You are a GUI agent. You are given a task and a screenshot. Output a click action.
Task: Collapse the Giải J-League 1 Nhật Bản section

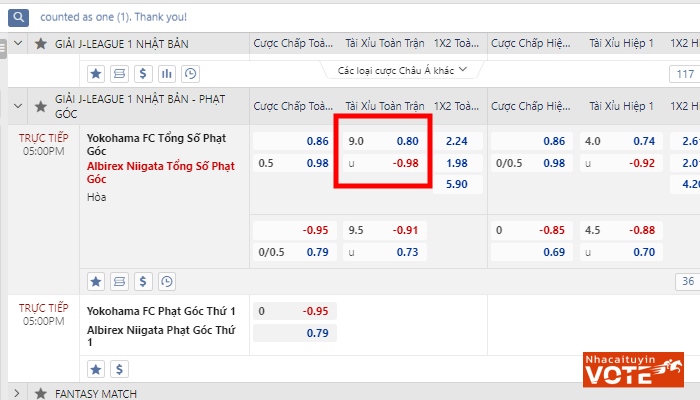point(18,44)
